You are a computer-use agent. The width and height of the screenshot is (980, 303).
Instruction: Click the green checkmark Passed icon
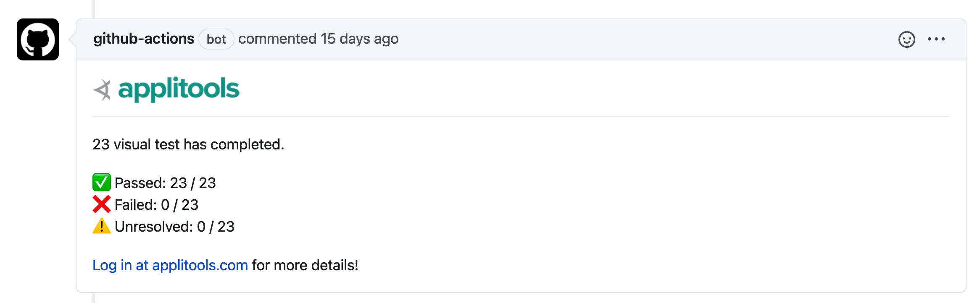102,182
